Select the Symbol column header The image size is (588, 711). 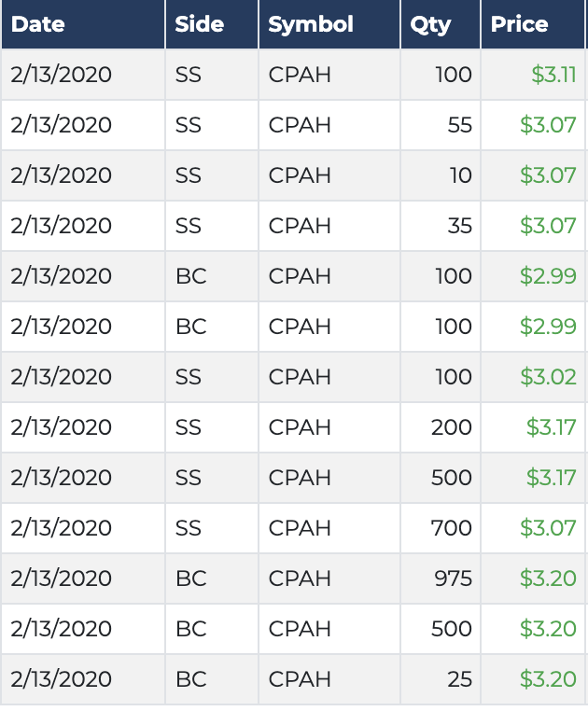tap(311, 25)
